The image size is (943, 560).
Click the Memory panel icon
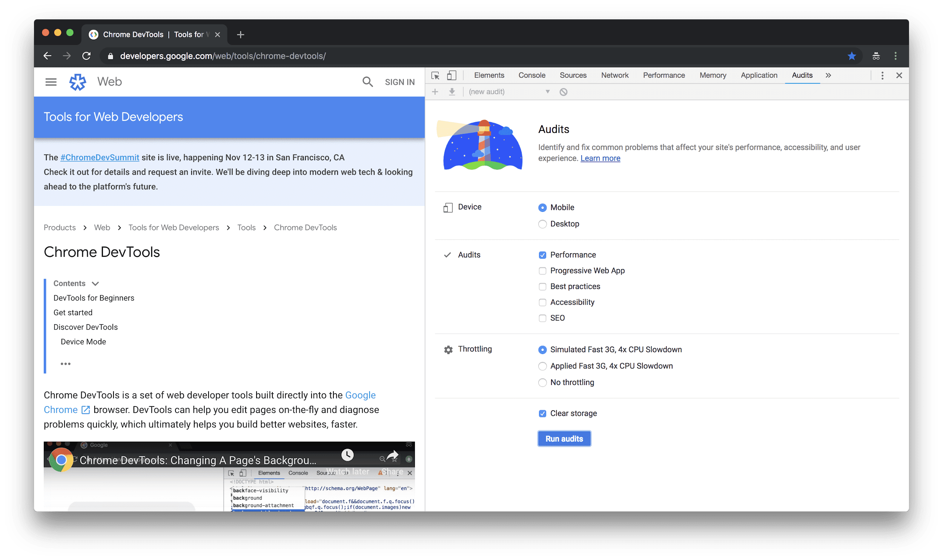pos(711,75)
